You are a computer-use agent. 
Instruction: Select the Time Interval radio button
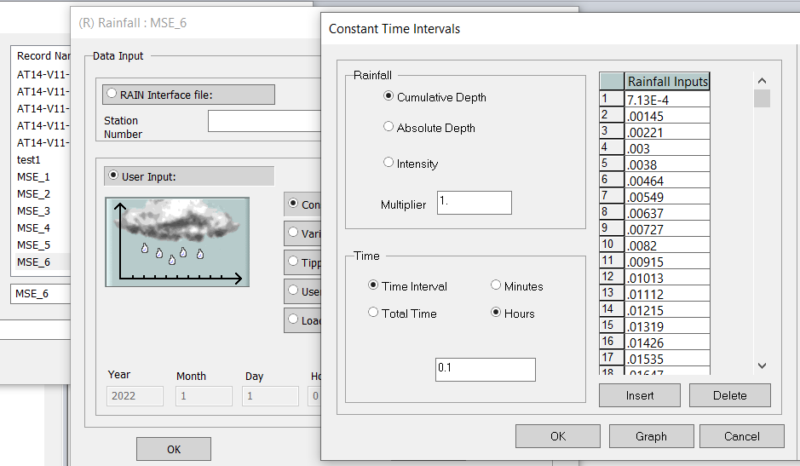[x=374, y=286]
